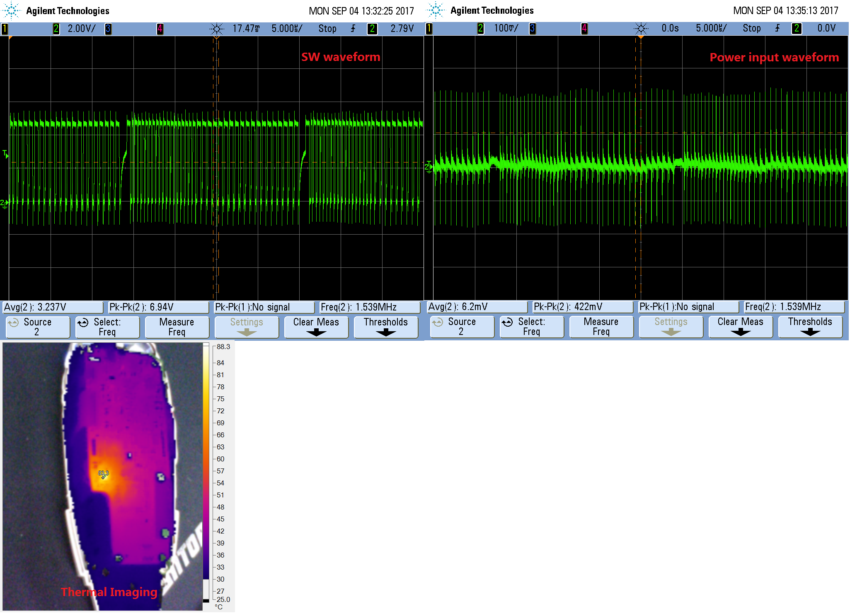Viewport: 850px width, 616px height.
Task: Click the left scope's Freq(2) 1.539MHz measurement field
Action: point(370,307)
